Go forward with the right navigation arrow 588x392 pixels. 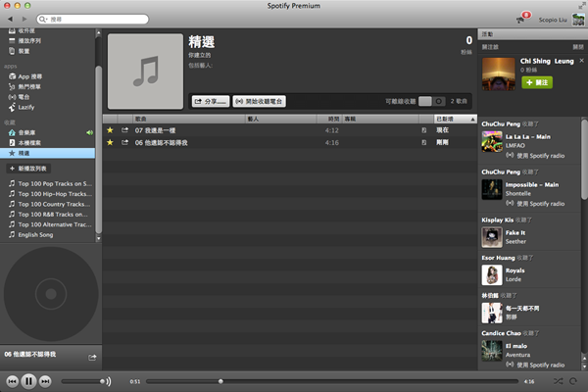pos(24,19)
